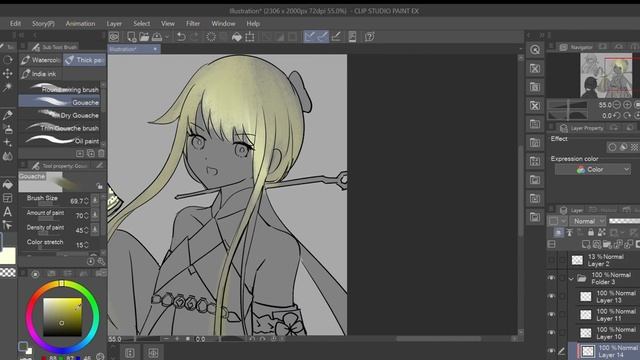Image resolution: width=640 pixels, height=360 pixels.
Task: Click the Navigator canvas thumbnail
Action: coord(606,76)
